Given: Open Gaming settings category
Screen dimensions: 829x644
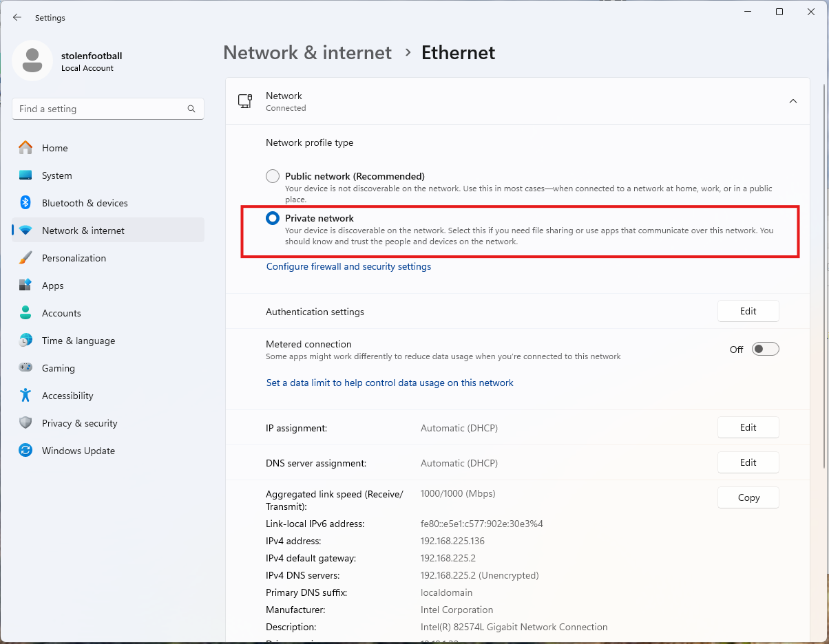Looking at the screenshot, I should [x=108, y=367].
